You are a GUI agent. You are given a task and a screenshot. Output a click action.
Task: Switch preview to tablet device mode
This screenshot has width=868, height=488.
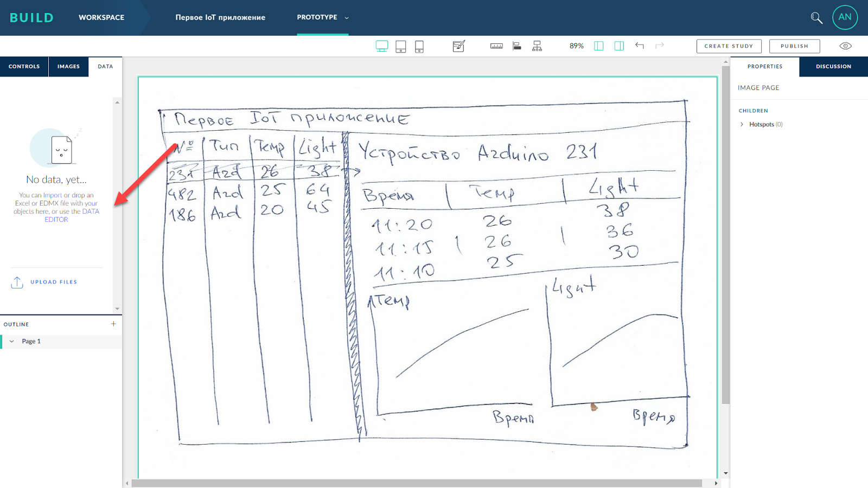coord(401,46)
